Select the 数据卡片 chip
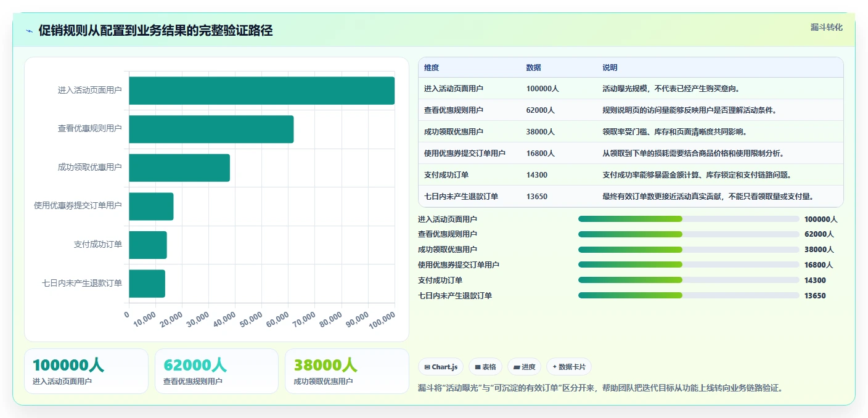The image size is (868, 418). pos(569,367)
